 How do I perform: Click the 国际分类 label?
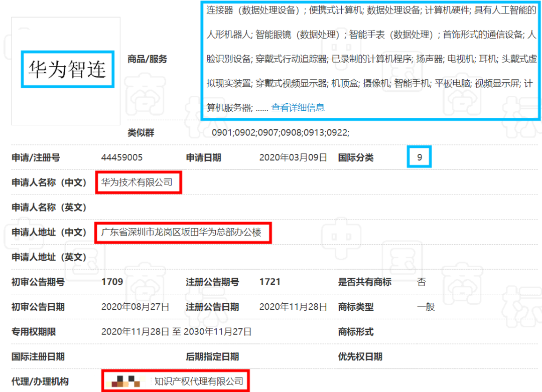(x=356, y=157)
